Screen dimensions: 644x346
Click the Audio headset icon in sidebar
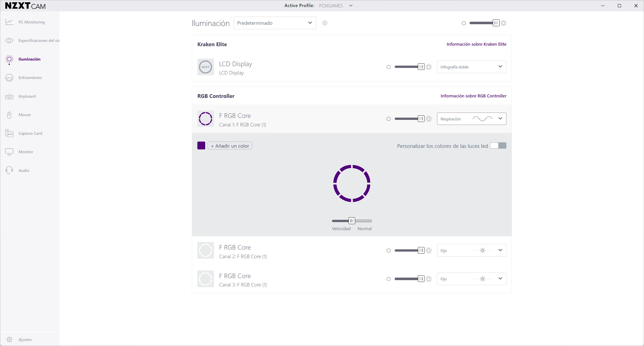point(9,170)
